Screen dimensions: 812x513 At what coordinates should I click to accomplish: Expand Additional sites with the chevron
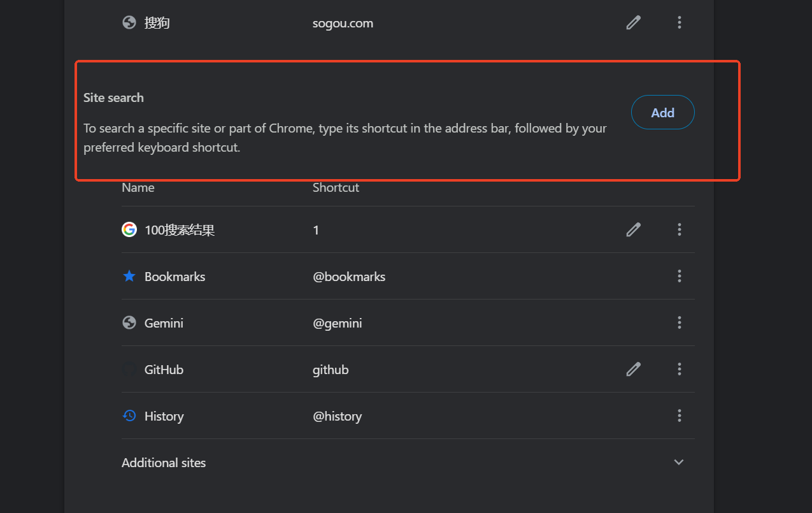click(x=679, y=463)
